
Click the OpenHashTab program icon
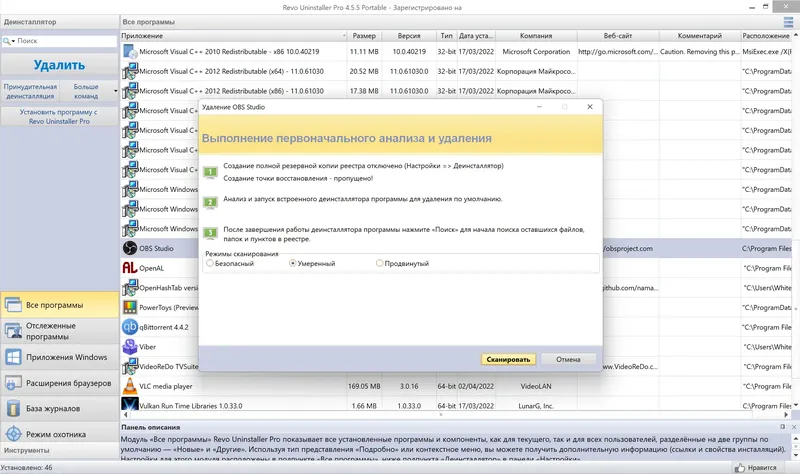click(130, 287)
